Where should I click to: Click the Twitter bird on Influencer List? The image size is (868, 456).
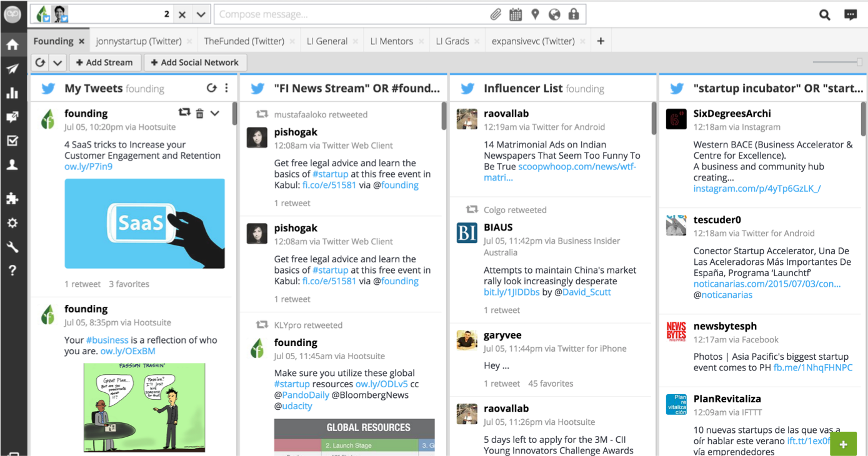[x=467, y=89]
